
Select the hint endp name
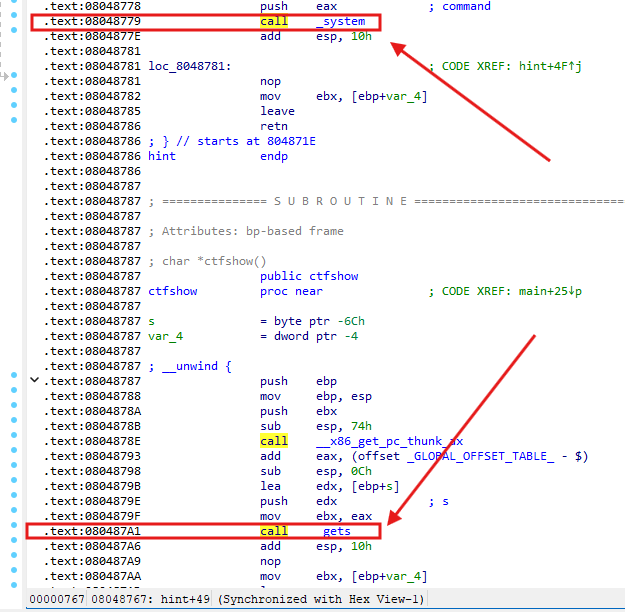click(x=162, y=156)
